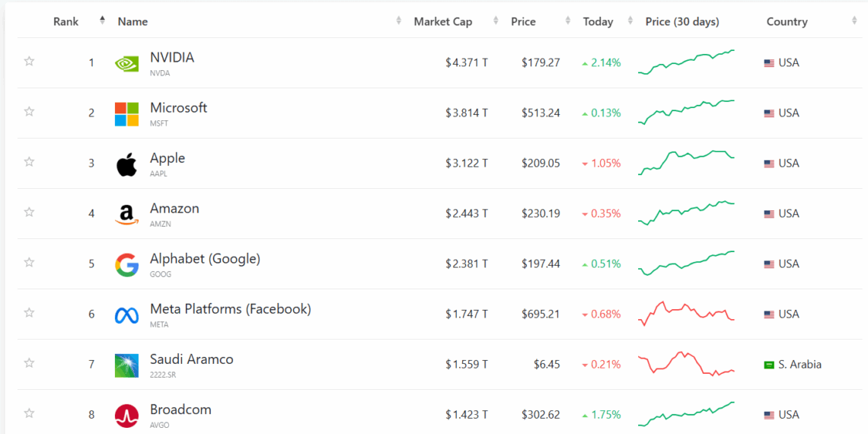
Task: Click the Rank column header
Action: click(x=66, y=21)
